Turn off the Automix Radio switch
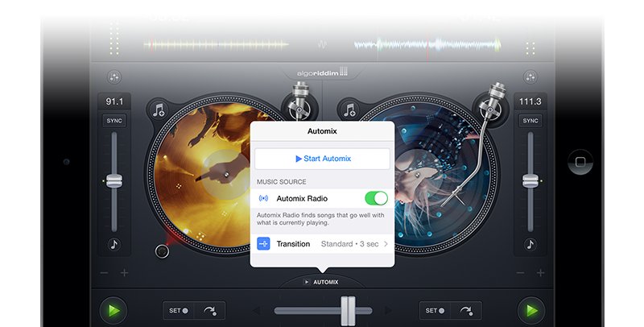The width and height of the screenshot is (644, 327). pyautogui.click(x=375, y=198)
